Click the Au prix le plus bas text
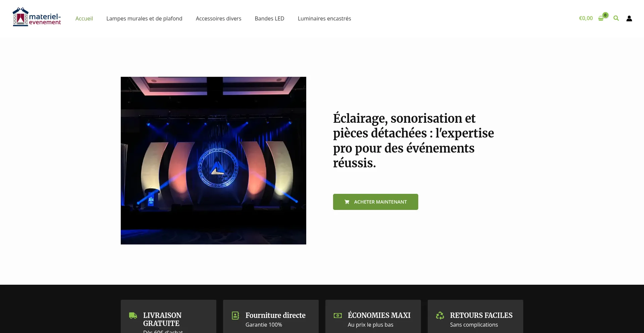This screenshot has width=644, height=333. click(370, 325)
